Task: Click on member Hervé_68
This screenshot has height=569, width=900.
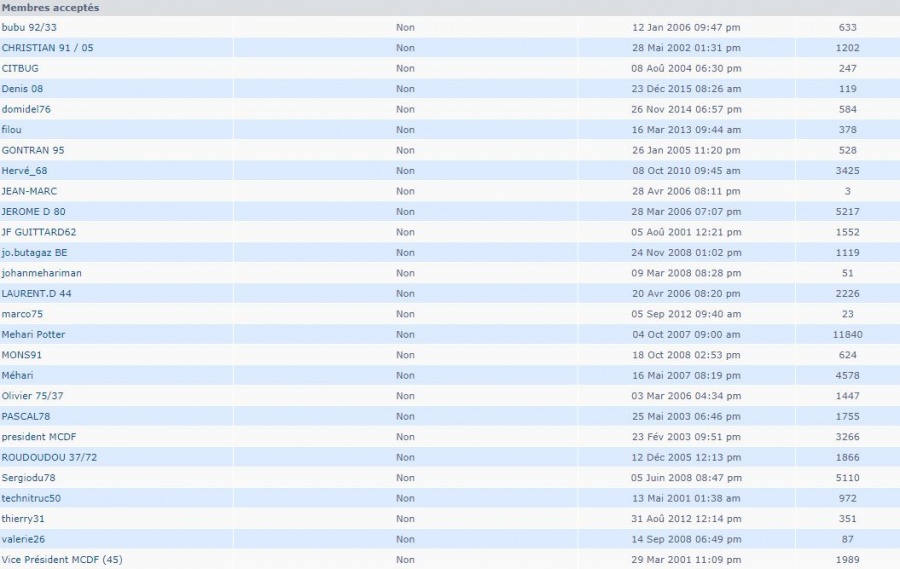Action: pyautogui.click(x=24, y=171)
